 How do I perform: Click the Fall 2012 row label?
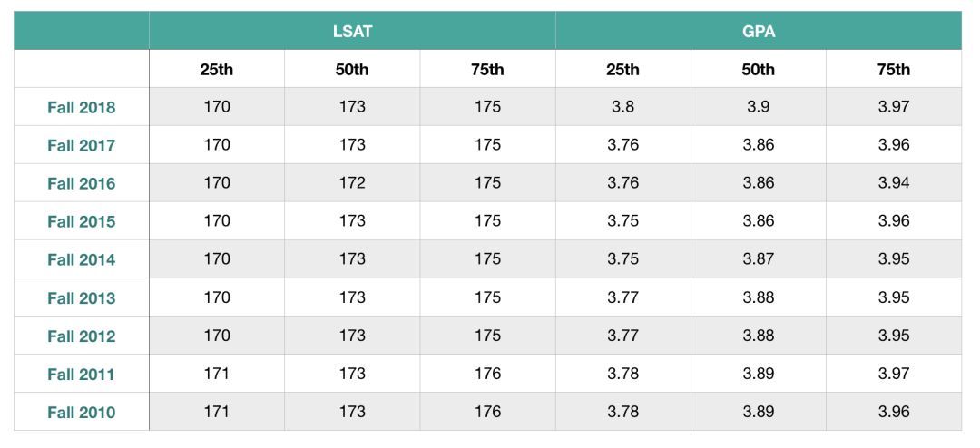82,336
